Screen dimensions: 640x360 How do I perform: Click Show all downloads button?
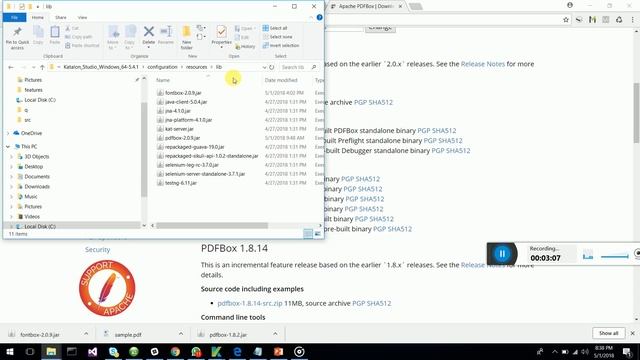point(609,333)
